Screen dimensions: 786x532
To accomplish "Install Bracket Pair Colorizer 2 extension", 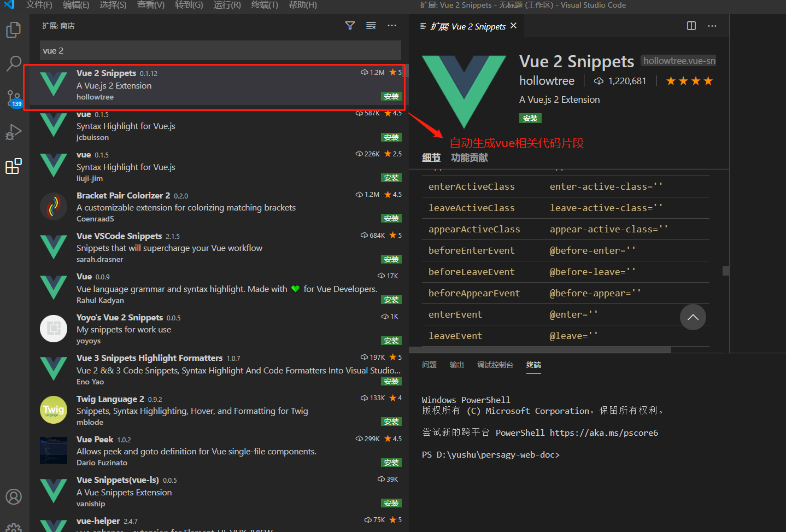I will (x=391, y=218).
